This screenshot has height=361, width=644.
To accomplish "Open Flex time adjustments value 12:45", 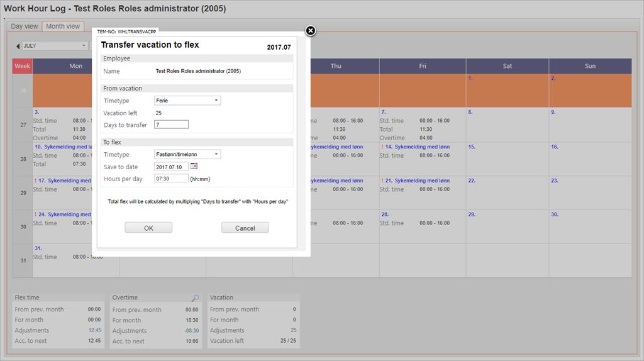I will [93, 330].
